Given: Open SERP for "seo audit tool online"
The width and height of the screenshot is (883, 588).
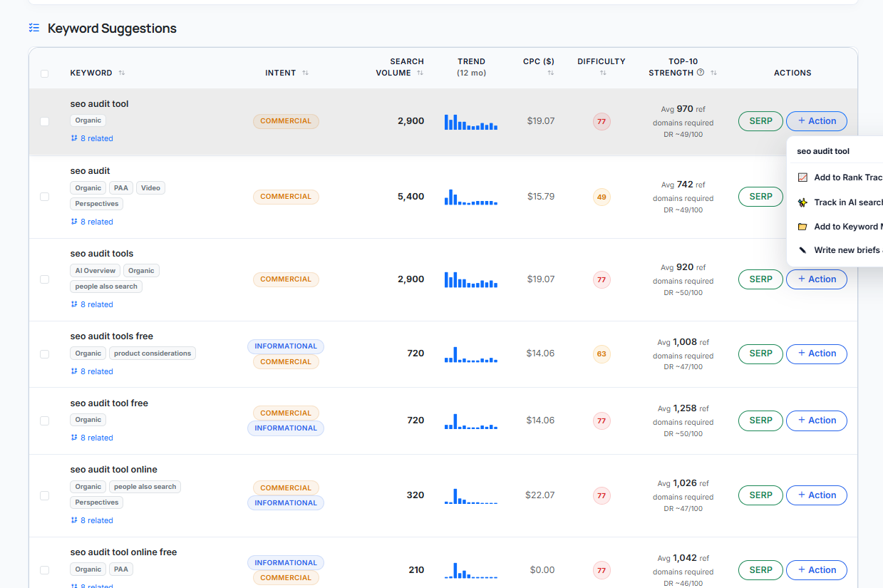Looking at the screenshot, I should coord(760,495).
